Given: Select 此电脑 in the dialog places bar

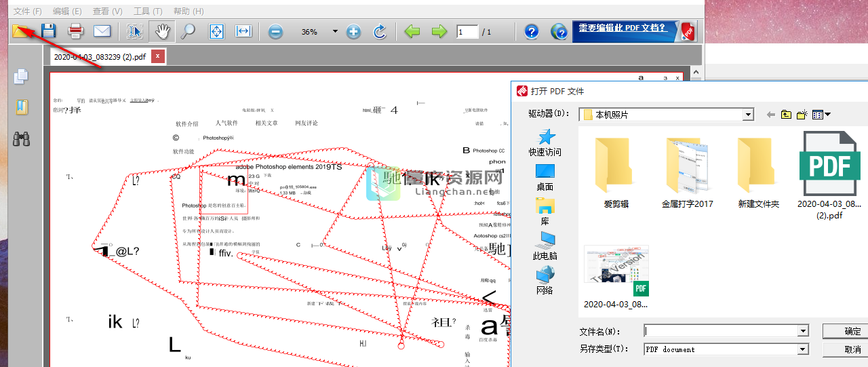Looking at the screenshot, I should click(545, 246).
